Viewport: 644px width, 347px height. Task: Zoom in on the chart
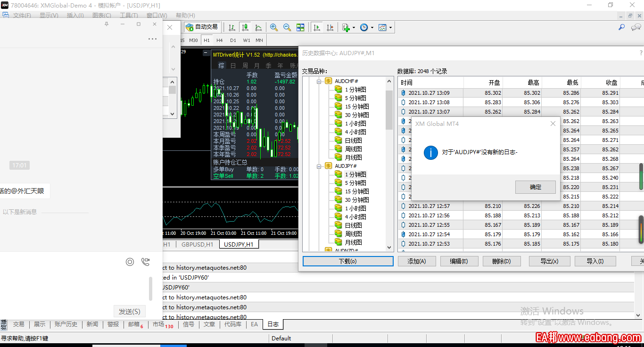tap(274, 27)
